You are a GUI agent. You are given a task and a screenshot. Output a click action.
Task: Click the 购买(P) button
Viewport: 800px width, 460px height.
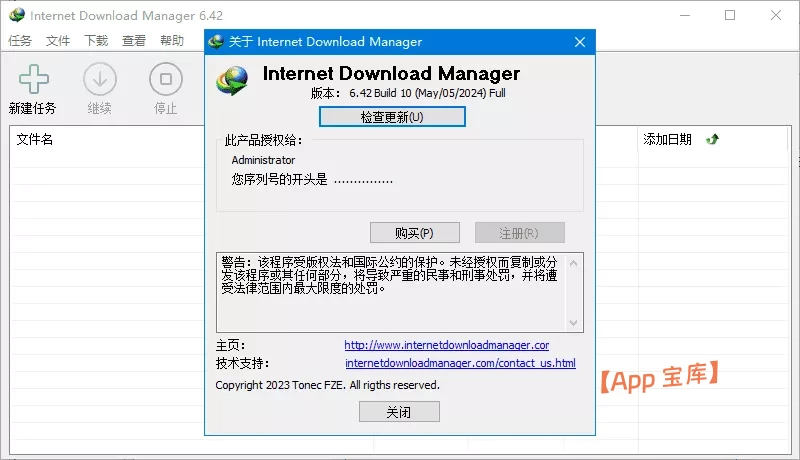pos(414,233)
